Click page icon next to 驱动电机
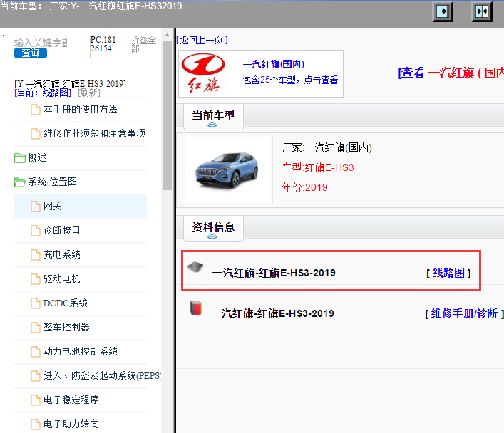504x433 pixels. click(36, 279)
